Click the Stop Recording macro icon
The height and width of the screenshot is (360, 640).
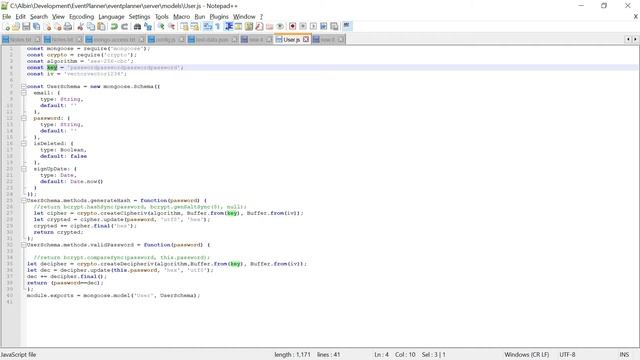tap(303, 27)
